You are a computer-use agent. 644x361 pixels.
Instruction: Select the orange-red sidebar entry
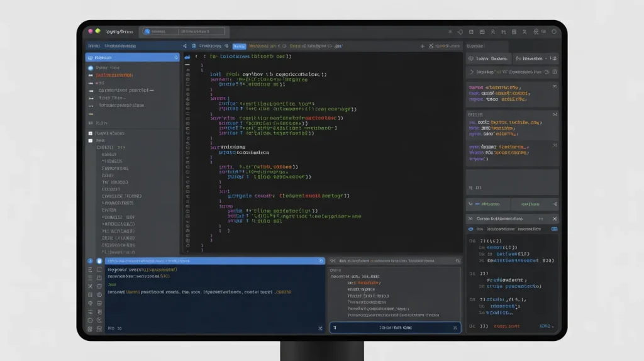pos(114,75)
